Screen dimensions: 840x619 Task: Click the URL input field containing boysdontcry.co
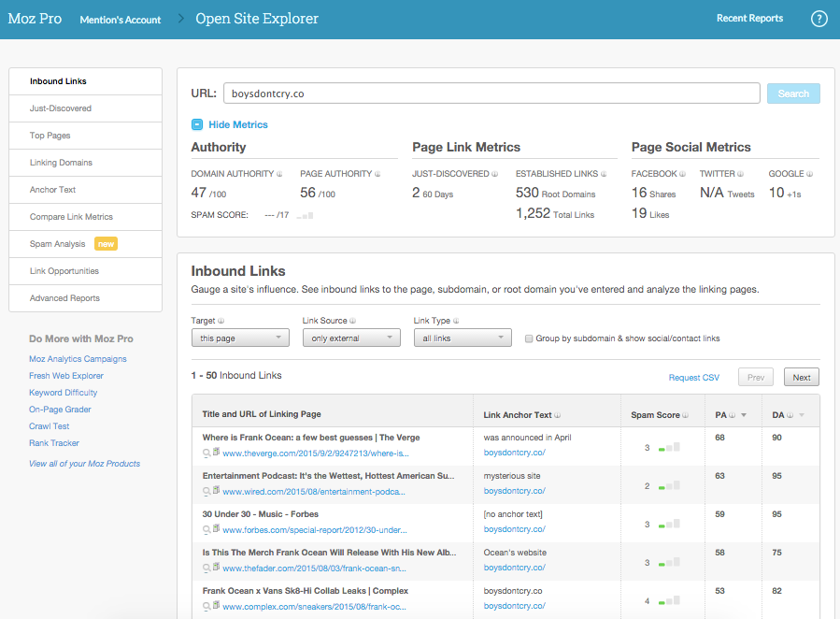[491, 94]
